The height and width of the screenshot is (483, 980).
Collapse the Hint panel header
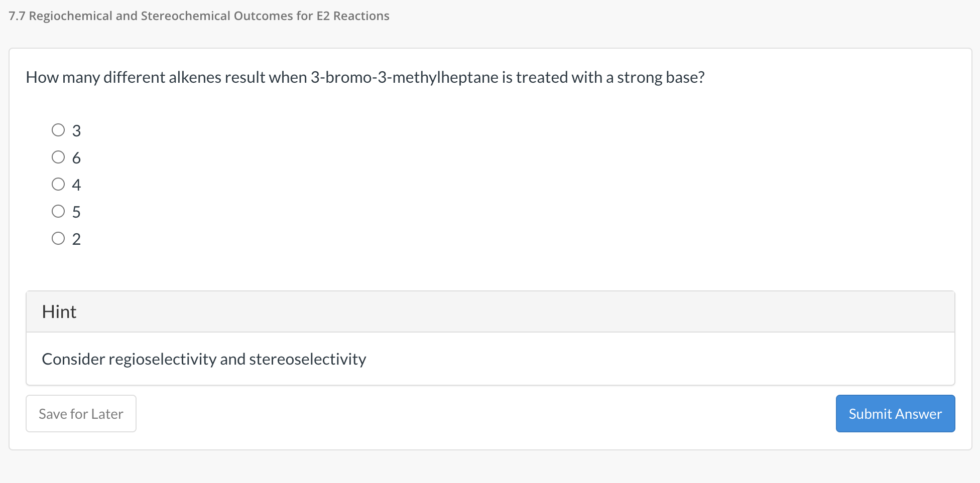pyautogui.click(x=490, y=312)
